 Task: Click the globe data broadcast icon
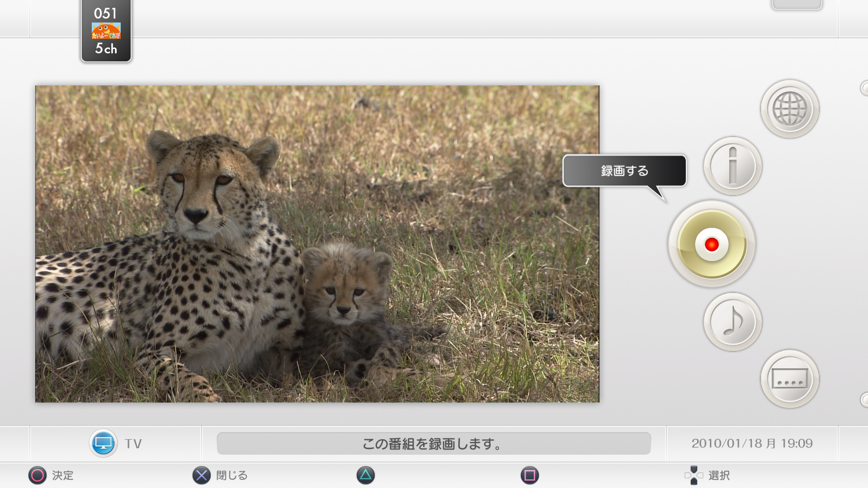[789, 109]
